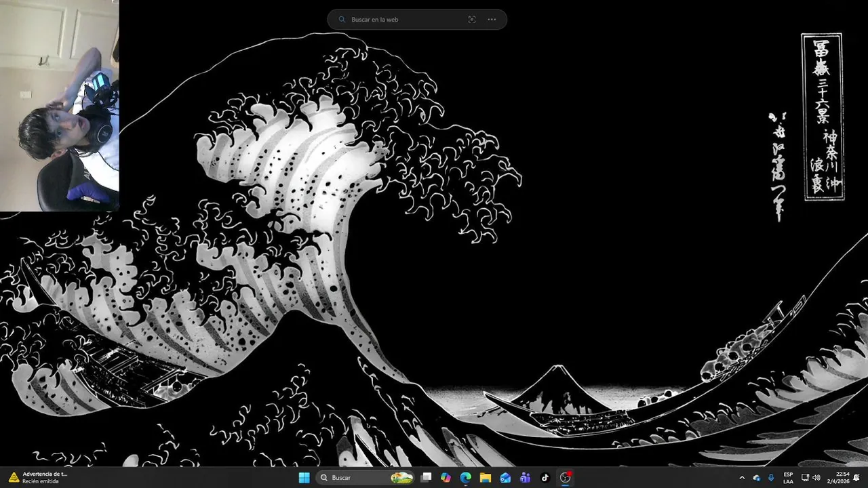Switch the ESP LAA input language
The image size is (868, 488).
coord(788,478)
